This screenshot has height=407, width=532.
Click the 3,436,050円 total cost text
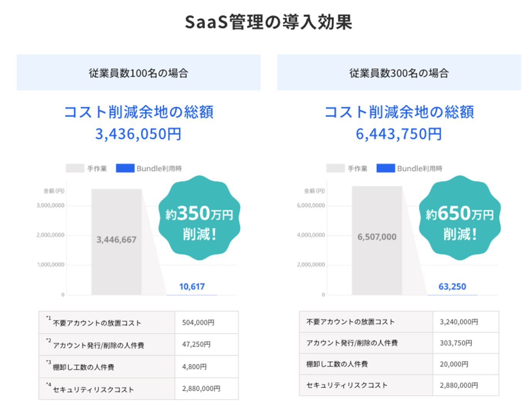(138, 134)
